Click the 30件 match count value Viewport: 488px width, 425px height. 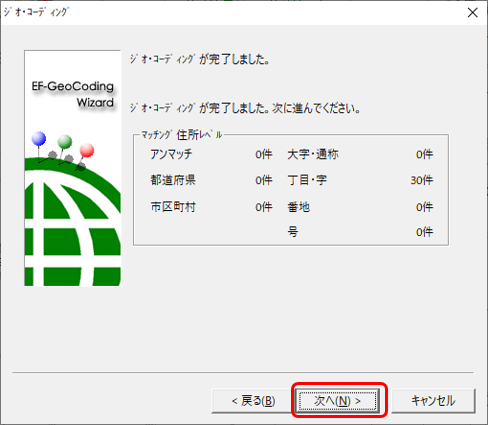tap(422, 180)
